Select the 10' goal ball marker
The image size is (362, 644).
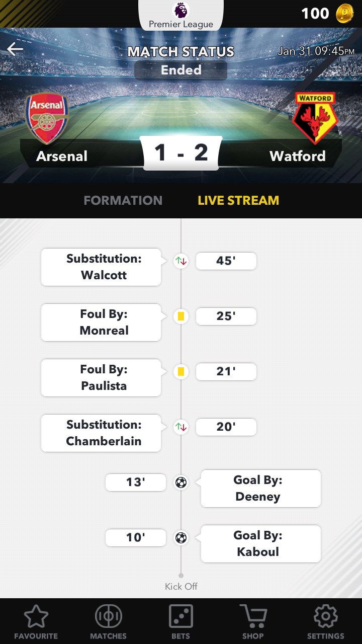tap(181, 538)
